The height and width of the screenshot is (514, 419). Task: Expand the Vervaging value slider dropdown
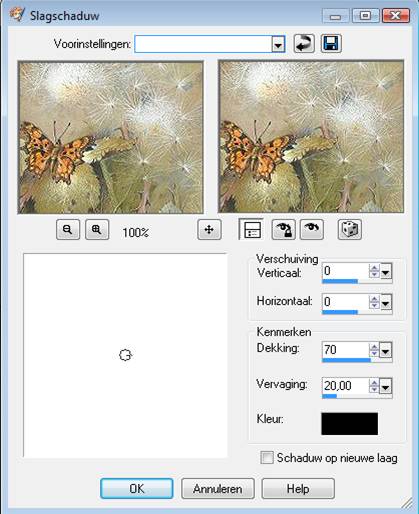click(x=386, y=387)
